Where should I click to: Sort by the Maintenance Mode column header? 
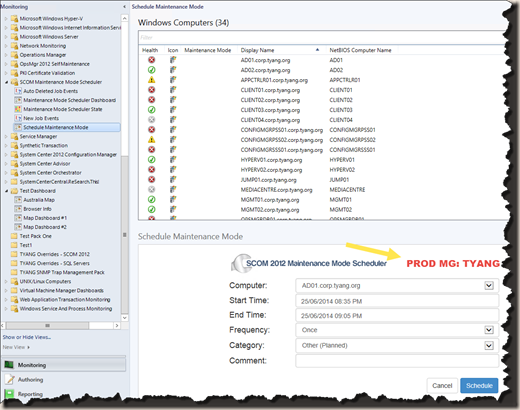[208, 50]
